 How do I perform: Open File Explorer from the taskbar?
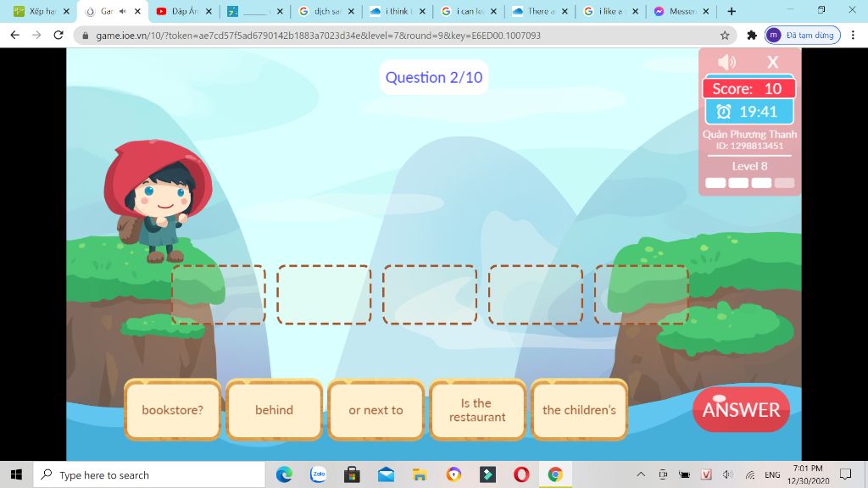click(420, 474)
